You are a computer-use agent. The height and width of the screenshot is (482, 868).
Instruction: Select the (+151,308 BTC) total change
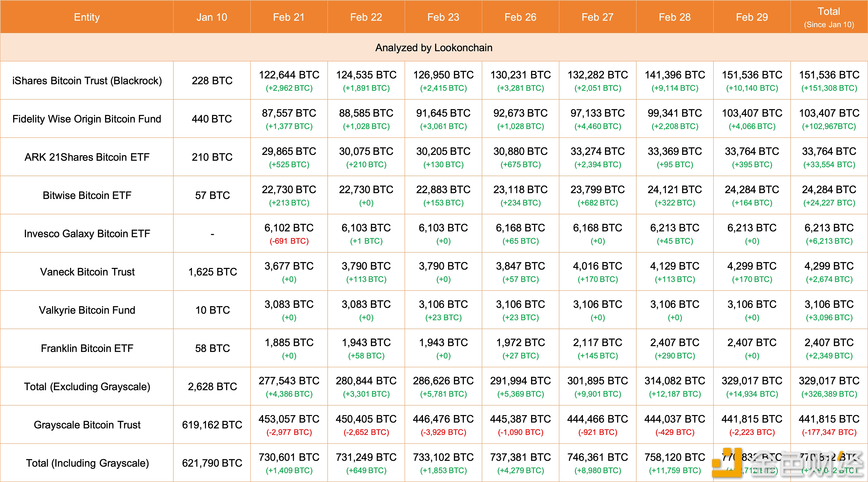point(829,88)
